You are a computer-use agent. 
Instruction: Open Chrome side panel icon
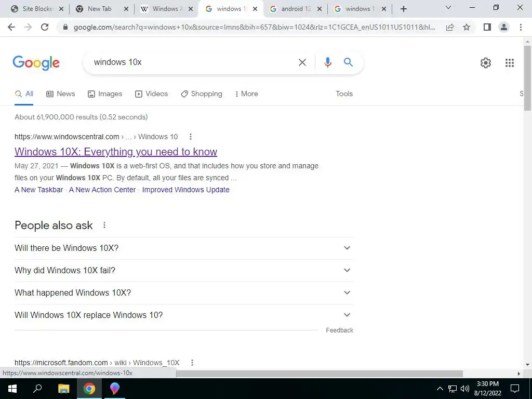[487, 27]
